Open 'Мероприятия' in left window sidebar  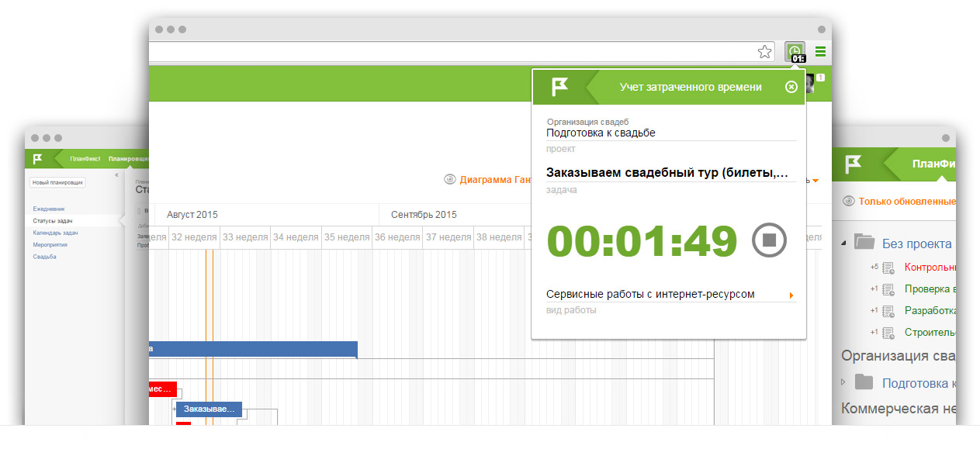pos(50,244)
